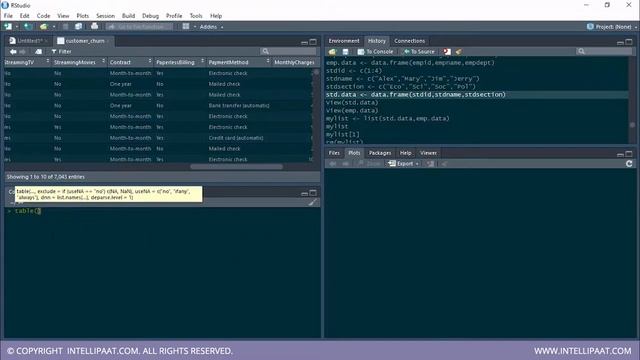
Task: Click the show in new window icon
Action: 38,51
